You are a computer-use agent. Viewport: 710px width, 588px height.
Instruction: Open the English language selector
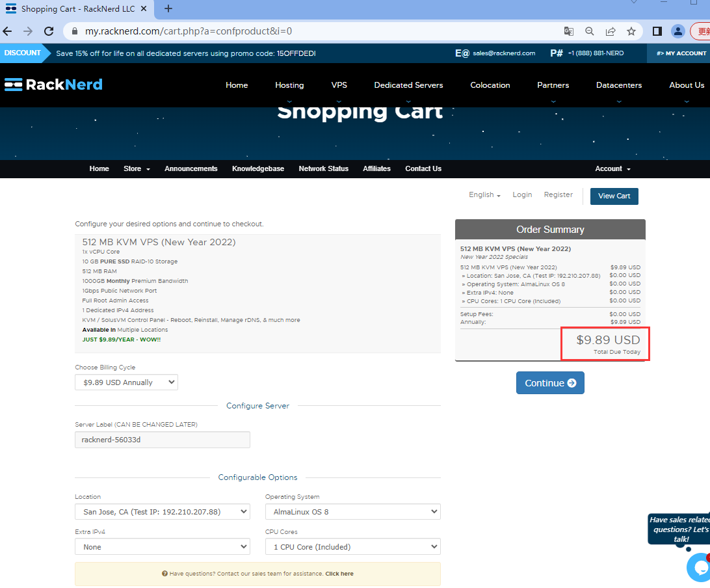[484, 194]
